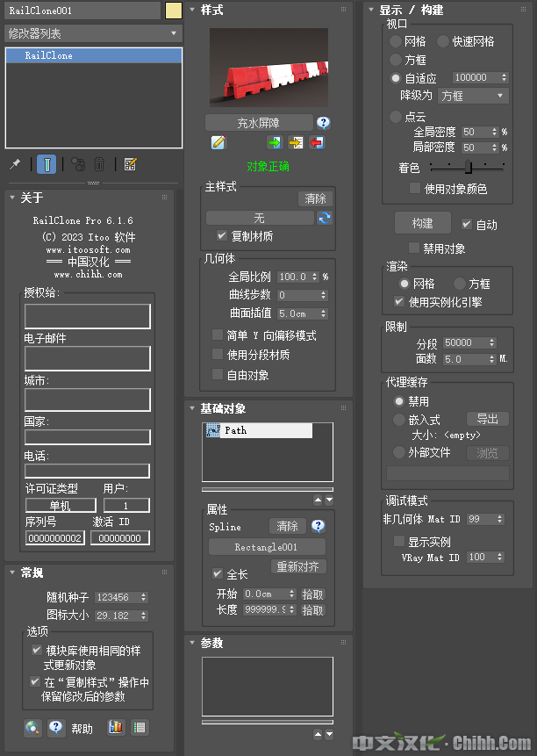Click down arrow below base objects list

tap(329, 500)
